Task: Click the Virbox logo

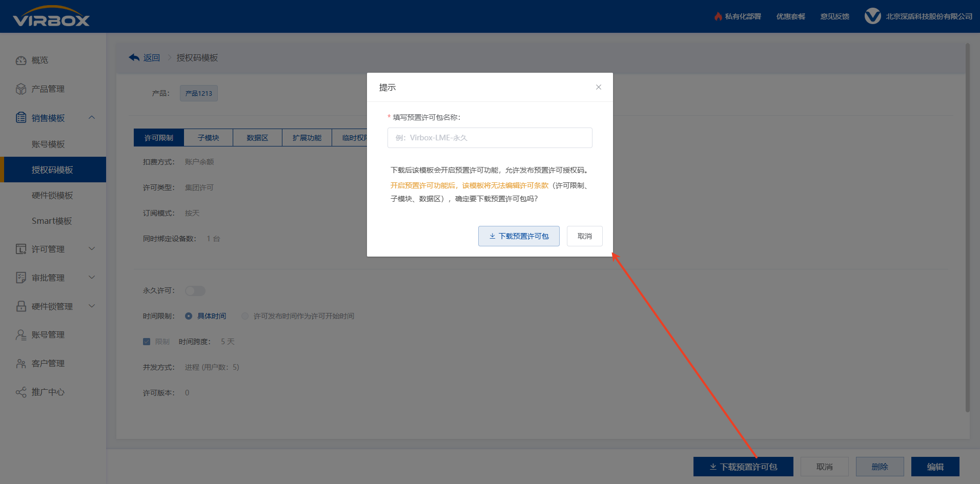Action: click(51, 16)
